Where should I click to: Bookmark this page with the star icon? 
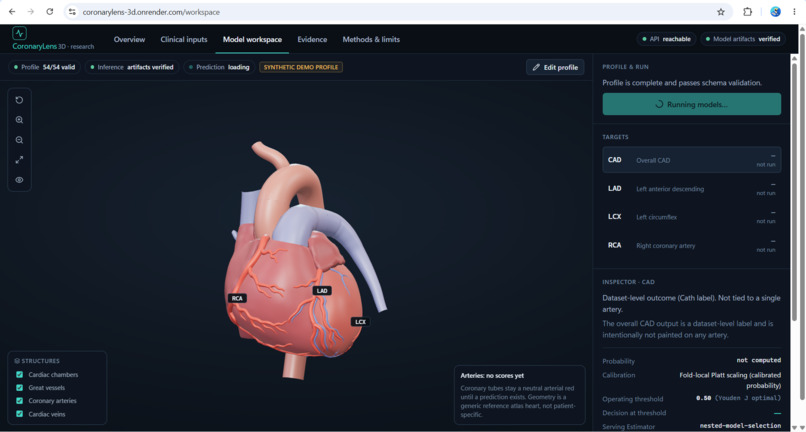(x=721, y=12)
